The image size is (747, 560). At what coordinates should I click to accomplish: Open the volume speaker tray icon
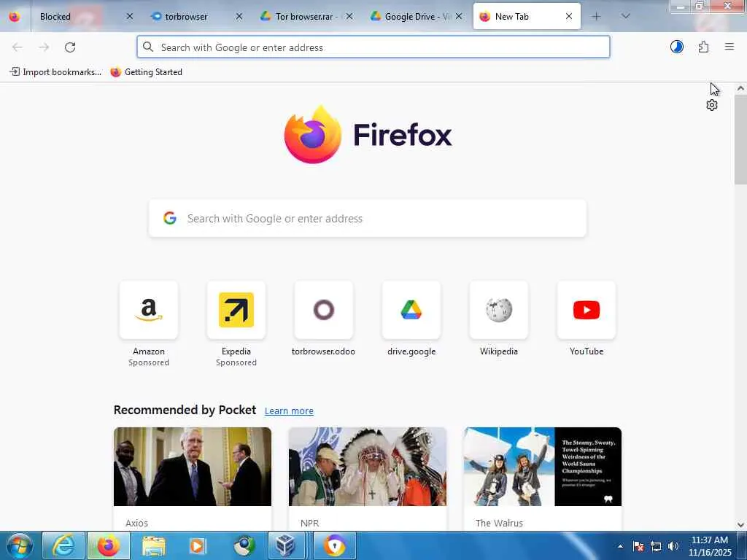[673, 546]
